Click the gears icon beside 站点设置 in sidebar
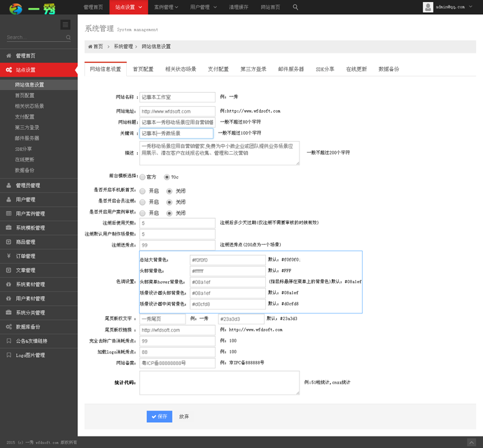 (8, 70)
